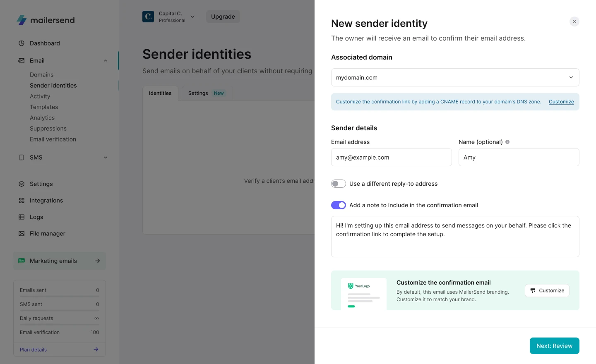Click the Dashboard icon in sidebar

pyautogui.click(x=22, y=43)
